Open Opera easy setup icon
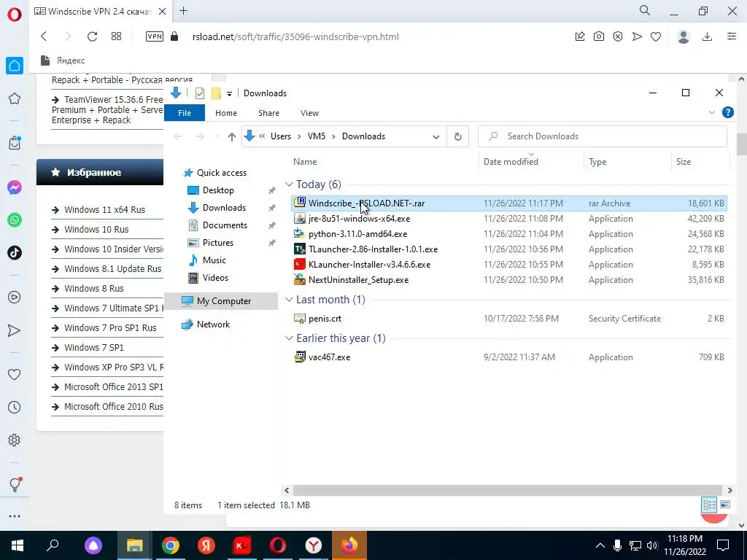 [x=732, y=36]
